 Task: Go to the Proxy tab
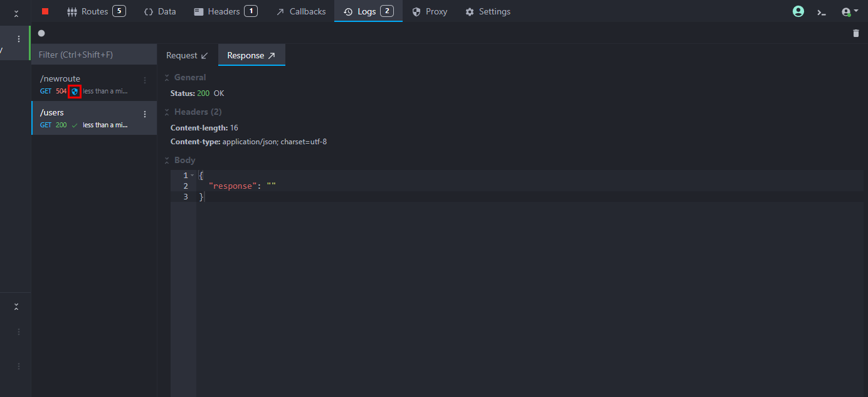[430, 11]
